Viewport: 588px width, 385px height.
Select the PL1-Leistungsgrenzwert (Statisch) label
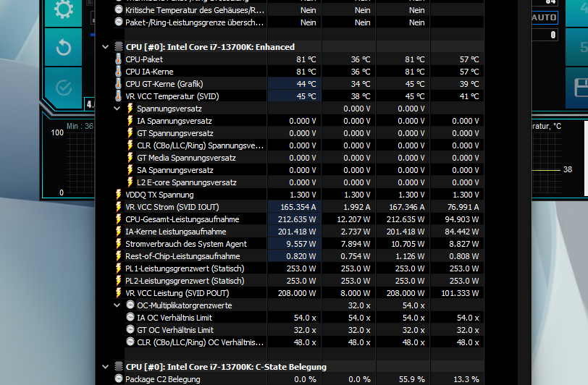coord(185,268)
